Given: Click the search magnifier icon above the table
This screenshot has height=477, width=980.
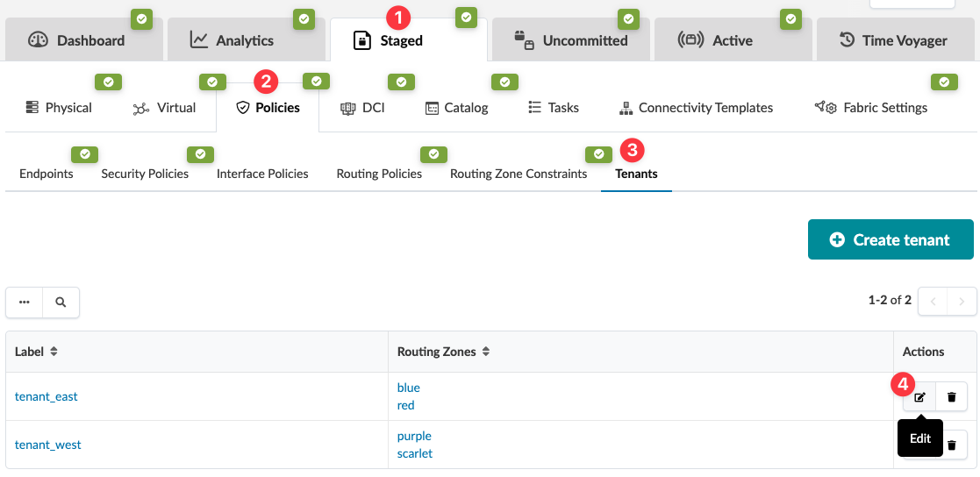Looking at the screenshot, I should tap(61, 302).
